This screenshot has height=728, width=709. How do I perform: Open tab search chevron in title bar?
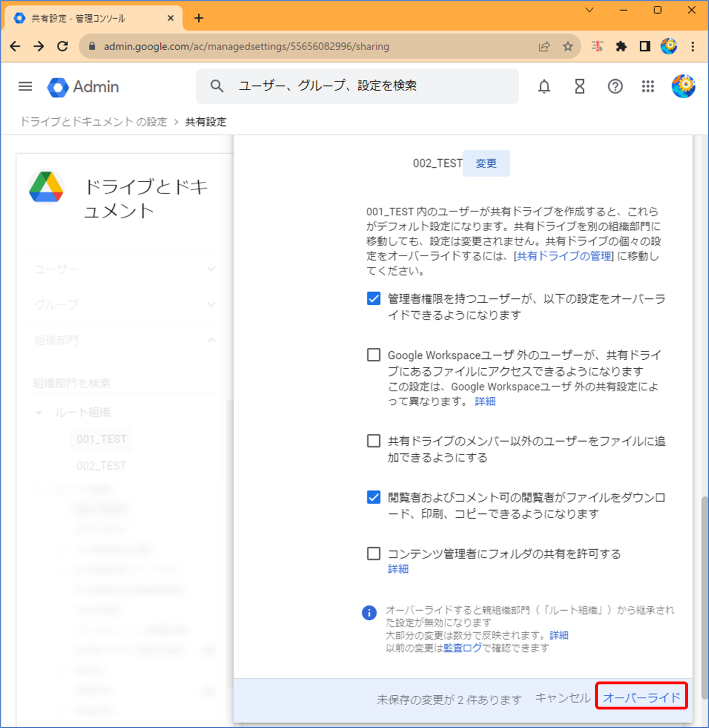(x=589, y=9)
